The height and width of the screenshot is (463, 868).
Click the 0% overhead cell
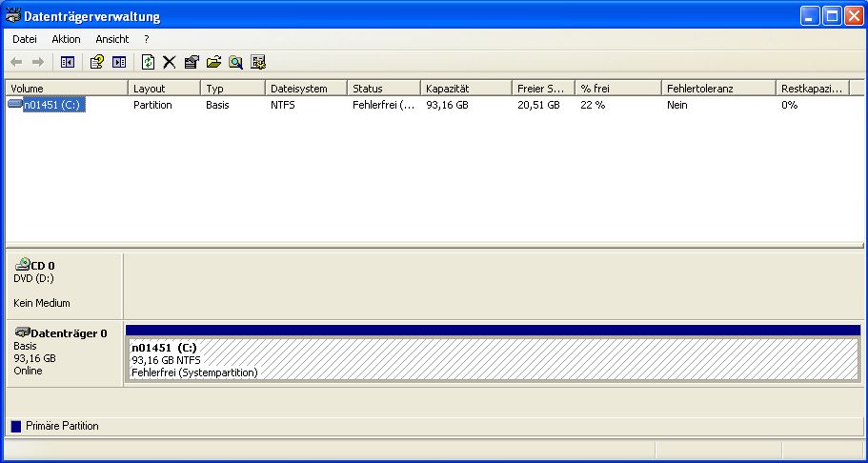pos(789,105)
